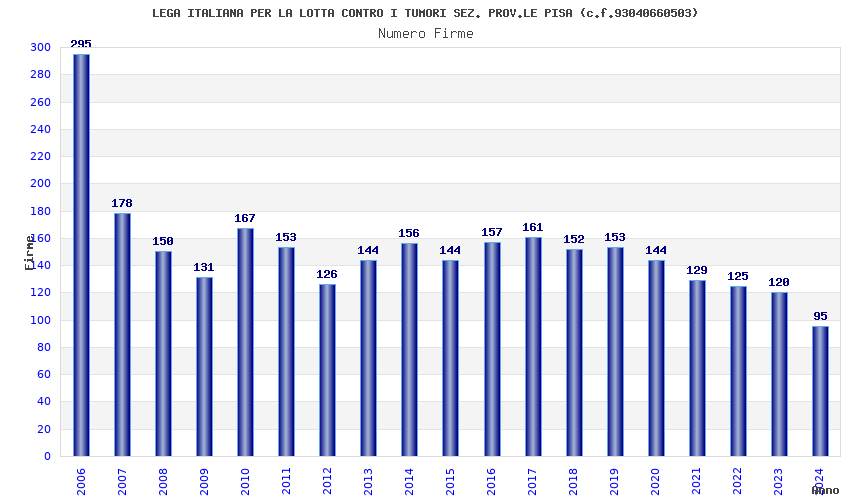Viewport: 850px width, 500px height.
Task: Click the x-axis year label 2015
Action: tap(450, 482)
